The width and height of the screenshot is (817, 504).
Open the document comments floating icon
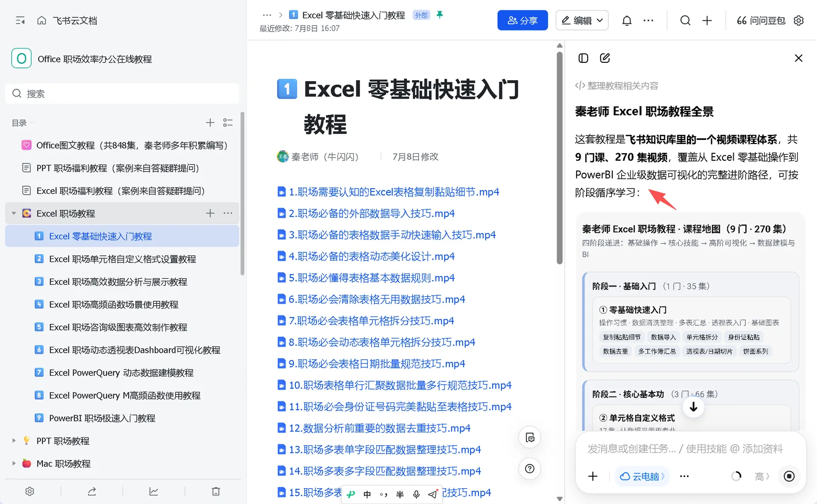click(530, 438)
